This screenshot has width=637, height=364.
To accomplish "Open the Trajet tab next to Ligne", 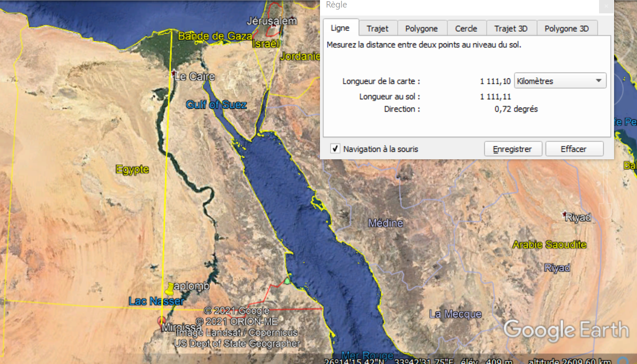I will click(x=378, y=29).
